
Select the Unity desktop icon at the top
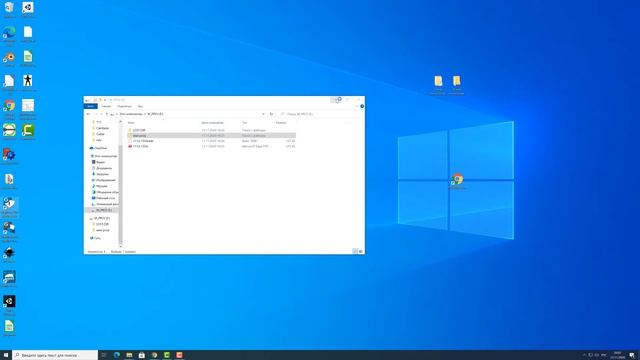pos(28,9)
